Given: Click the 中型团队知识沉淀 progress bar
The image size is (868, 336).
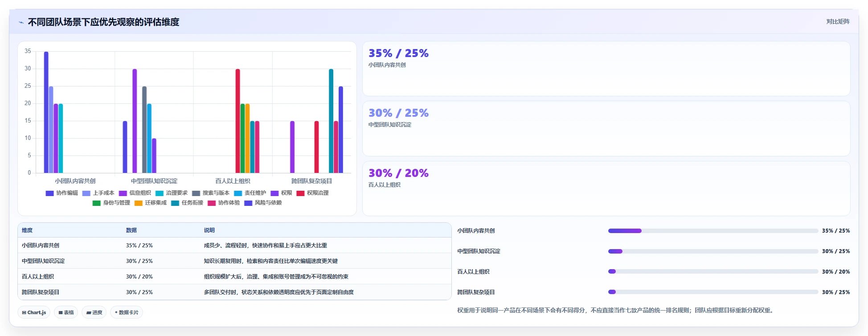Looking at the screenshot, I should coord(713,251).
